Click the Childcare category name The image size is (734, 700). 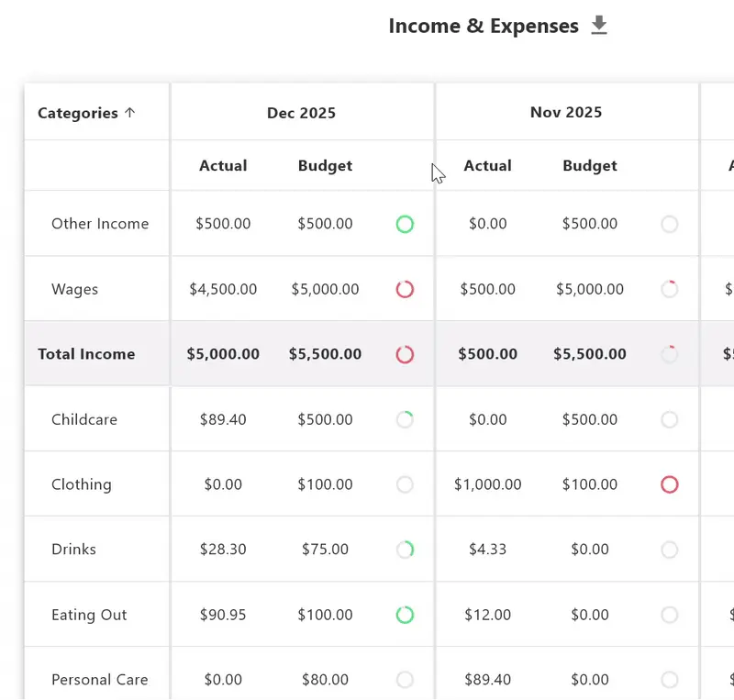coord(83,419)
